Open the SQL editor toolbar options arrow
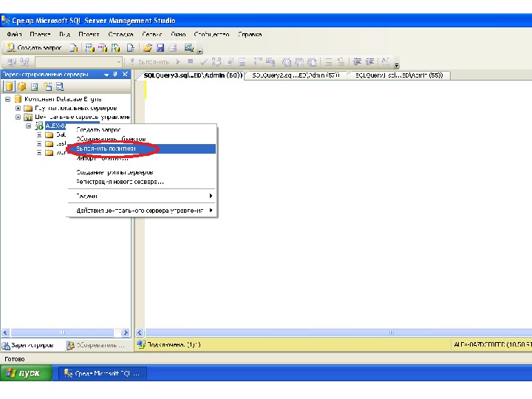Screen dimensions: 532x399 click(396, 65)
